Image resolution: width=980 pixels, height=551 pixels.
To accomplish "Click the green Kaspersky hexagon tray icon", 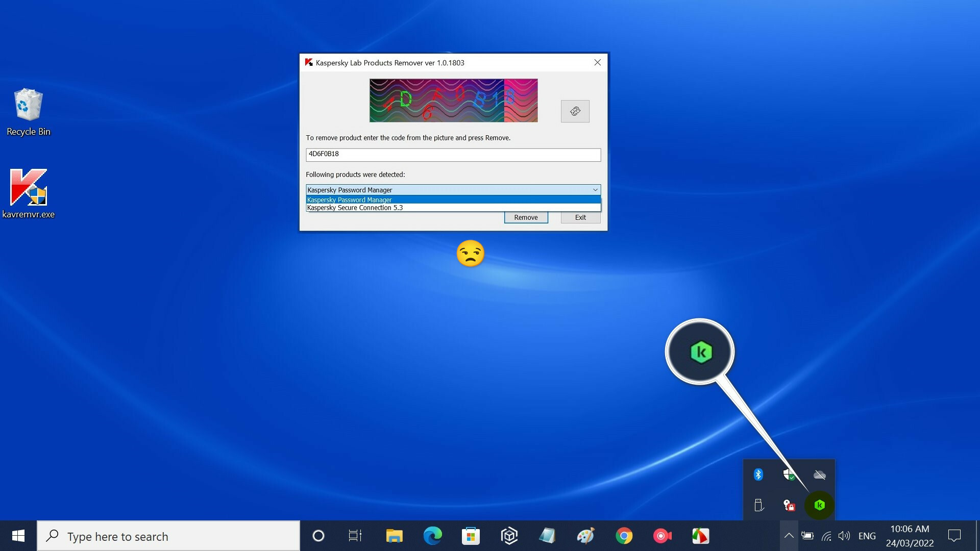I will 820,505.
